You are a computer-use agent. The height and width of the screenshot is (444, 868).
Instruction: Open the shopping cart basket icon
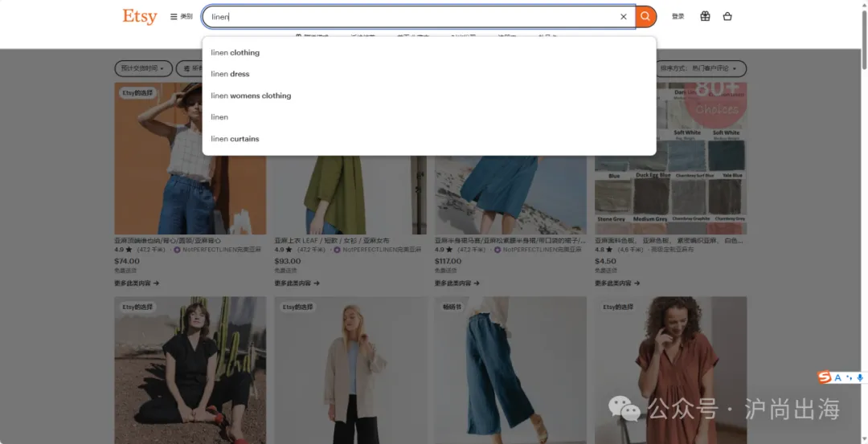pyautogui.click(x=727, y=17)
